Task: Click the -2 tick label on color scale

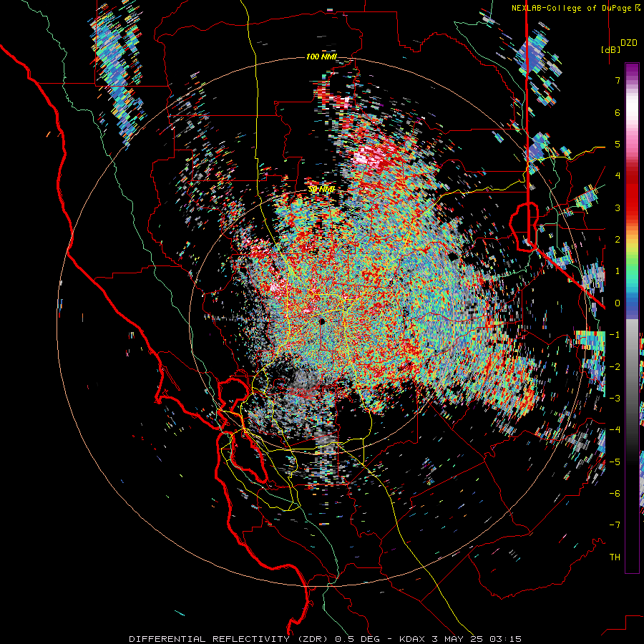Action: [615, 367]
